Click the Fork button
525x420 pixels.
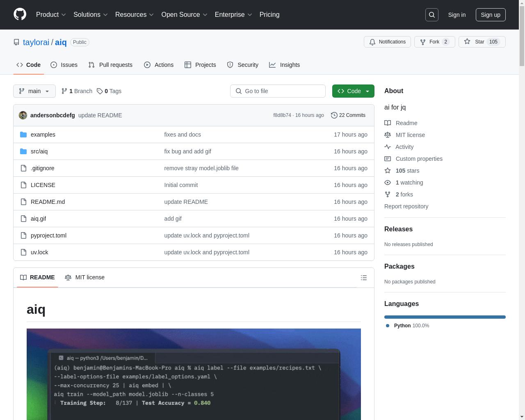(x=435, y=42)
